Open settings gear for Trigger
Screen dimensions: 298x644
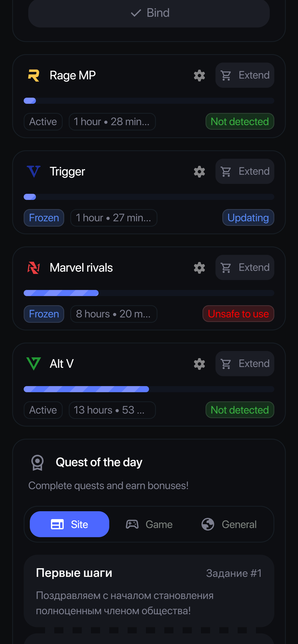199,172
